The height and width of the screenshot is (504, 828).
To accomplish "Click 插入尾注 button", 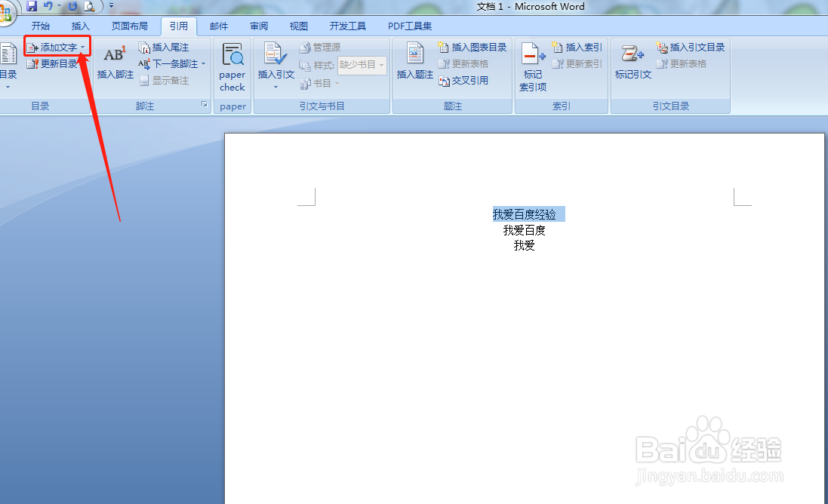I will coord(163,48).
